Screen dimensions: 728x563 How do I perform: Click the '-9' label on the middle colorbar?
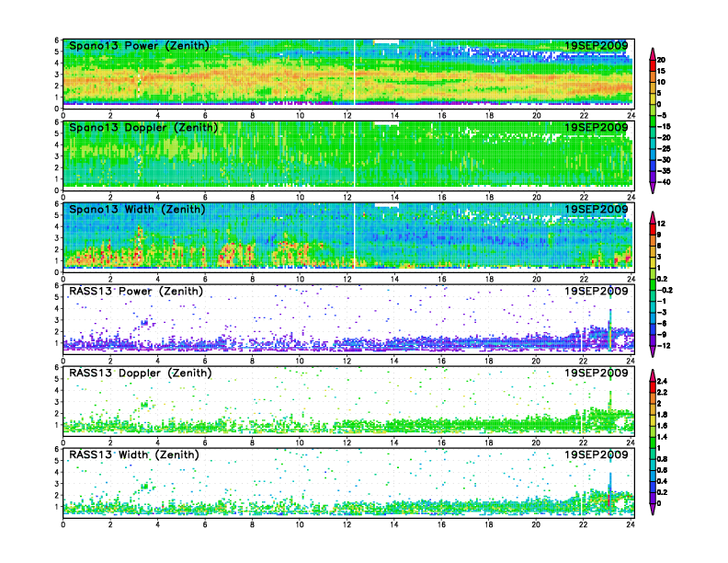point(662,335)
